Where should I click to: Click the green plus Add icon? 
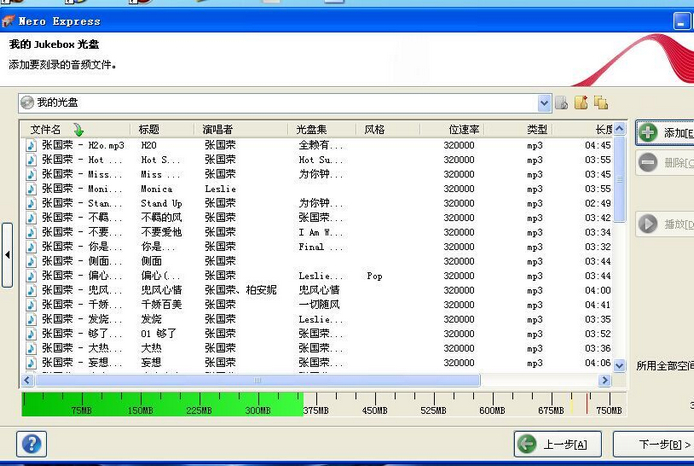pos(648,132)
